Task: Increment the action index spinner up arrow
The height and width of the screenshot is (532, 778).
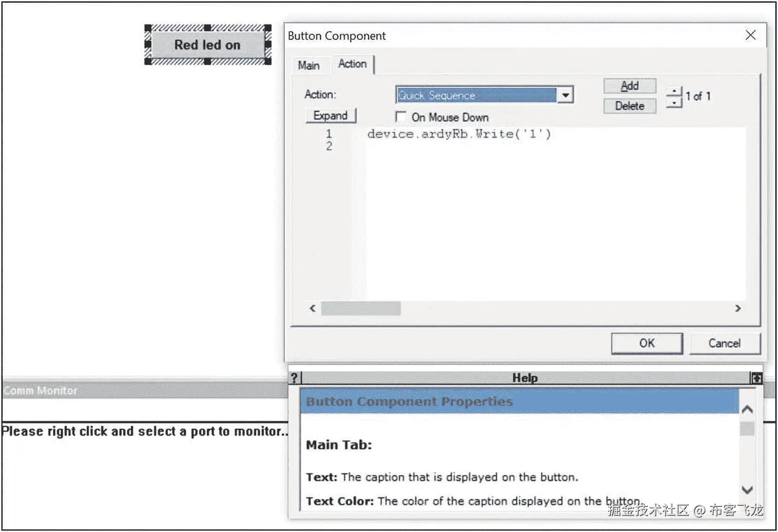Action: pos(675,91)
